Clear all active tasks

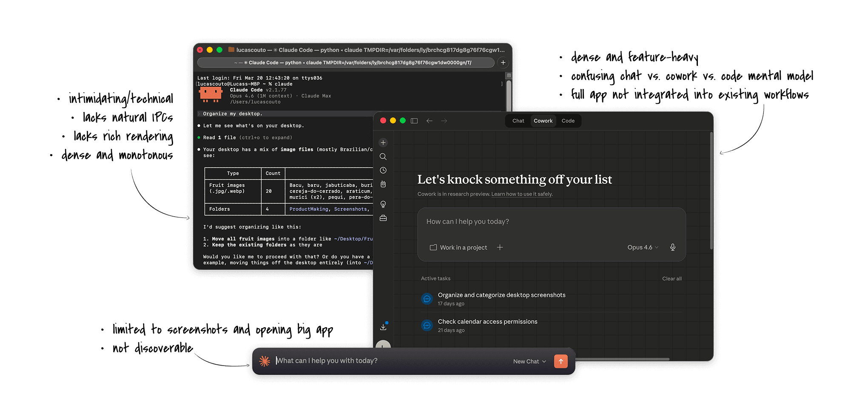point(672,279)
